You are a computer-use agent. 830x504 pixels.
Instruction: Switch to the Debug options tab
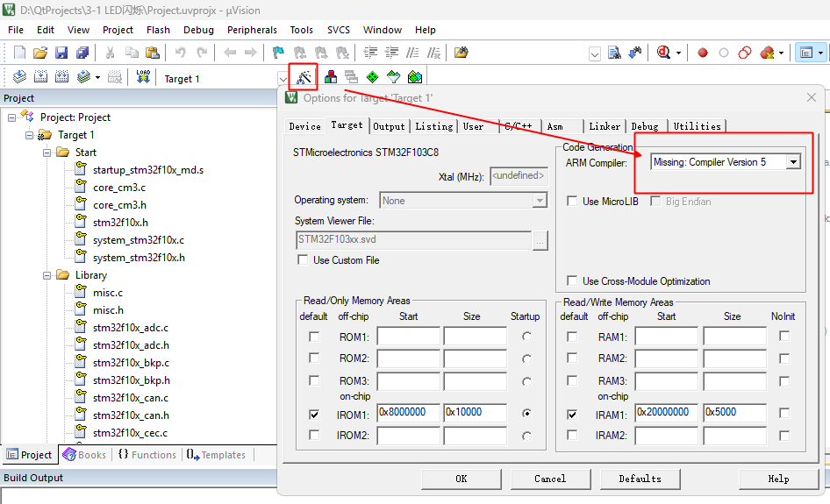[645, 126]
